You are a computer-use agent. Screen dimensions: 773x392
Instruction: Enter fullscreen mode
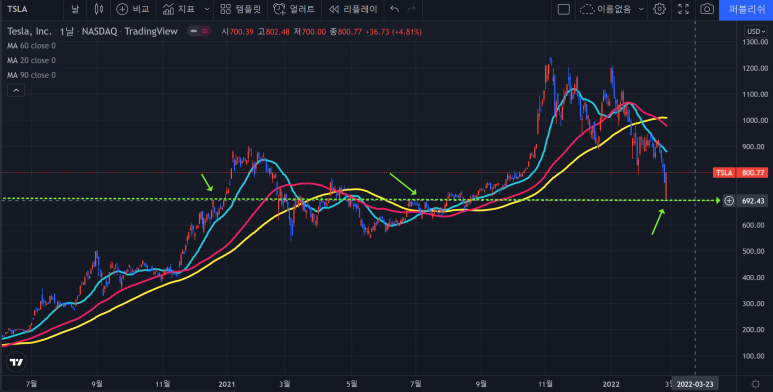click(x=683, y=9)
